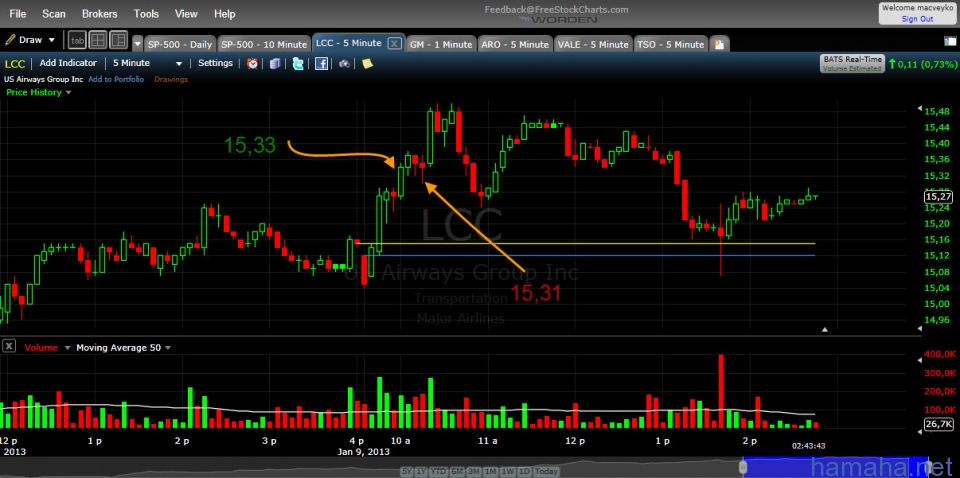Open the File menu
This screenshot has height=478, width=960.
[18, 13]
